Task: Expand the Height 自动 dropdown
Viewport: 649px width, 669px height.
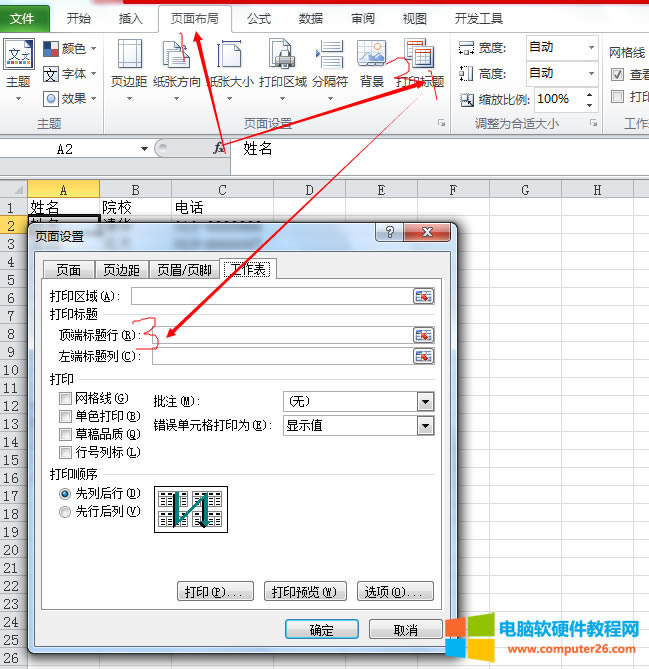Action: pyautogui.click(x=591, y=73)
